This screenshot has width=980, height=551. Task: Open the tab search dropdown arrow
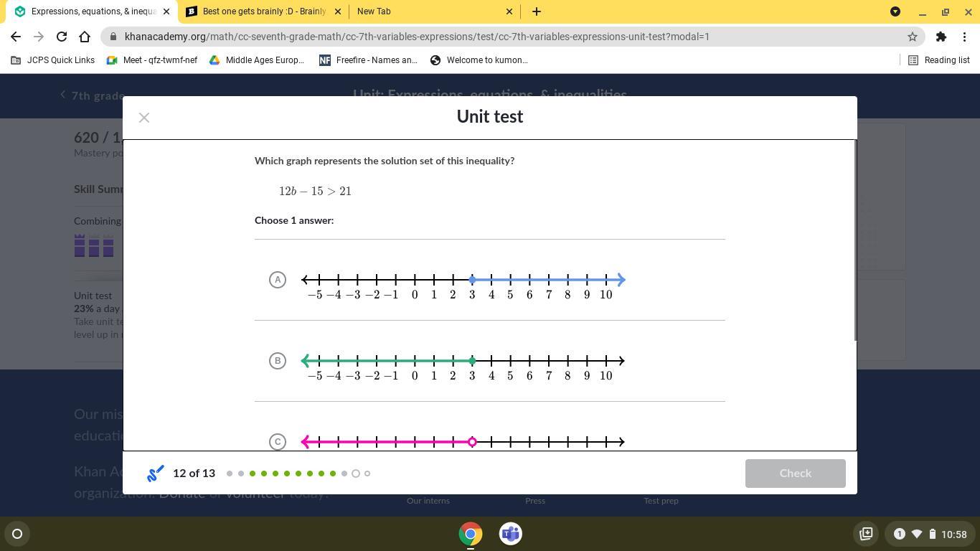895,11
